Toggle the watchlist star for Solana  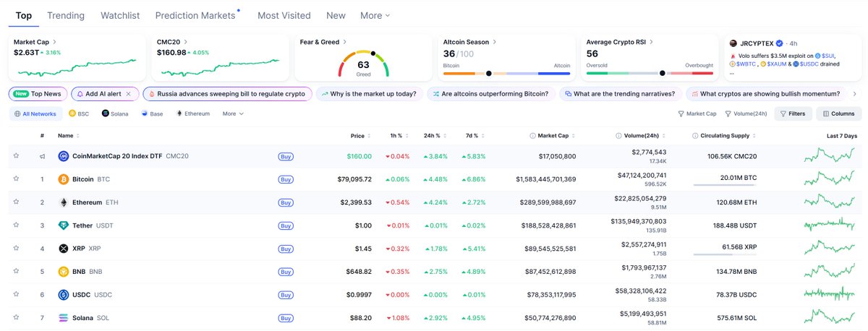click(16, 318)
